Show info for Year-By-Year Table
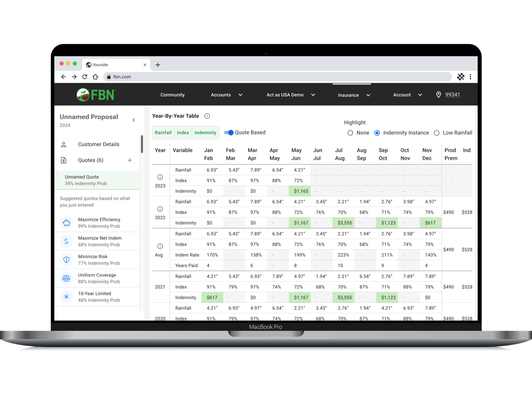The height and width of the screenshot is (395, 532). tap(207, 116)
